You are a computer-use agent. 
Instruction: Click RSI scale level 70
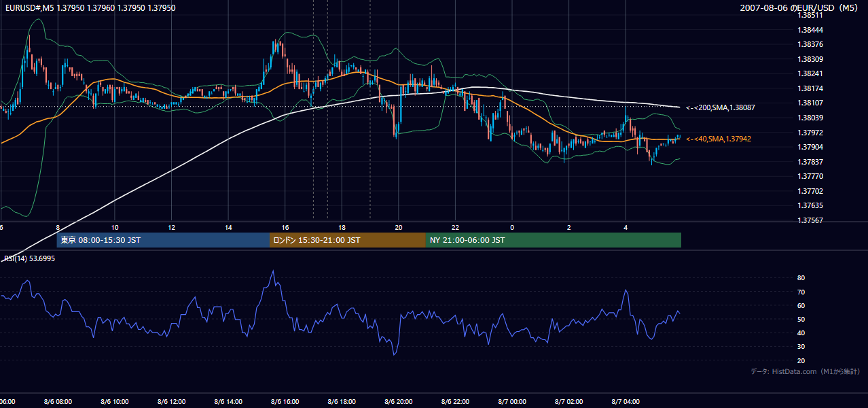[801, 292]
